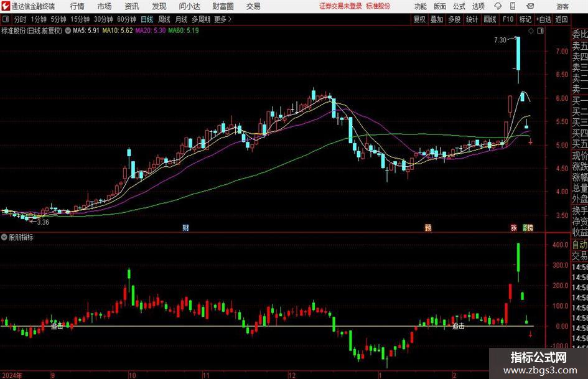Click the MA60: 5.19 label
The image size is (588, 379).
point(184,30)
